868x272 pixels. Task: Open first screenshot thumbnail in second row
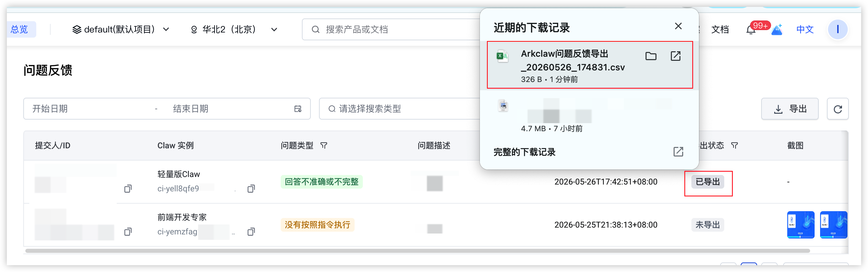[x=801, y=225]
